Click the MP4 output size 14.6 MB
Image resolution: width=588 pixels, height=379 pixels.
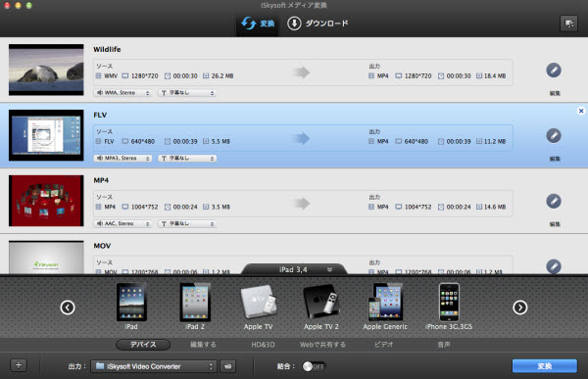495,207
